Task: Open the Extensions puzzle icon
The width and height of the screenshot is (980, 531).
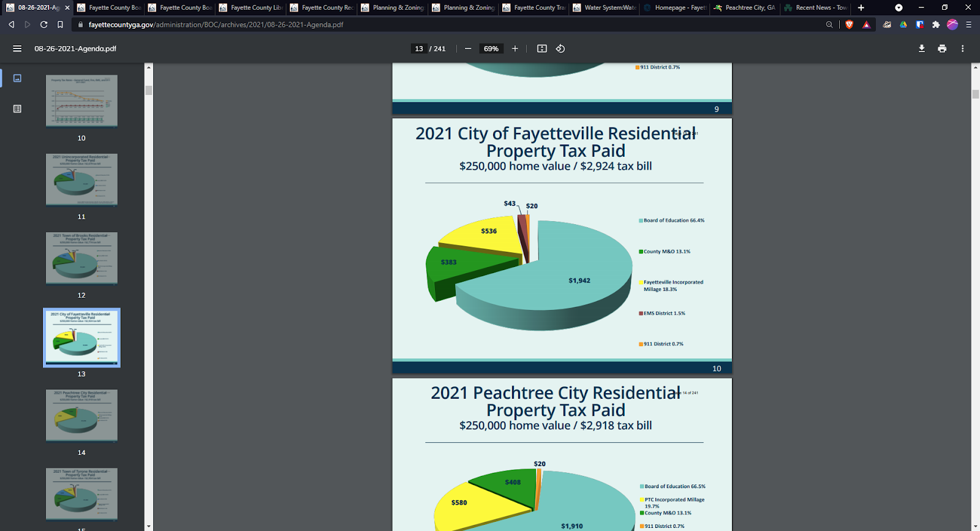Action: [936, 24]
